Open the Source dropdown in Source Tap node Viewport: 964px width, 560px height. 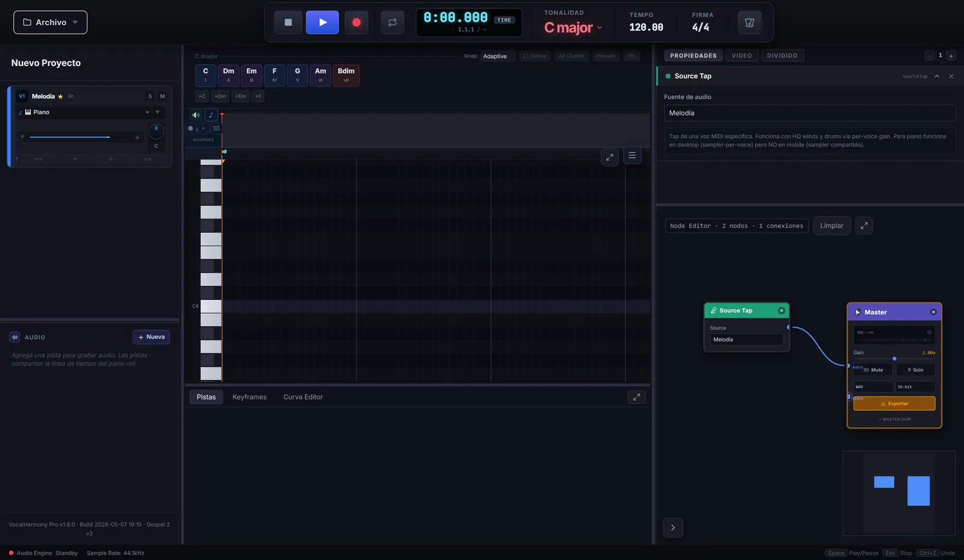coord(746,340)
